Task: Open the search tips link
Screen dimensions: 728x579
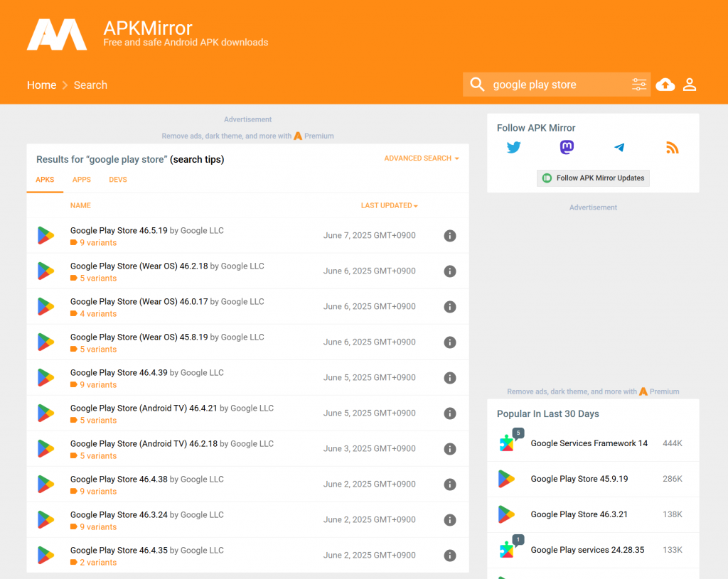Action: 197,159
